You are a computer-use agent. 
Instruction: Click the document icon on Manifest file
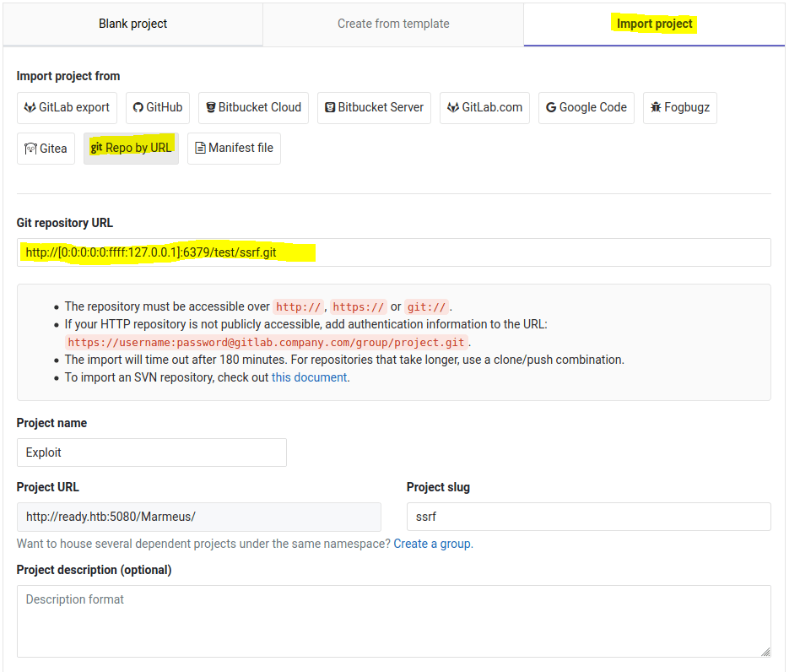point(201,148)
